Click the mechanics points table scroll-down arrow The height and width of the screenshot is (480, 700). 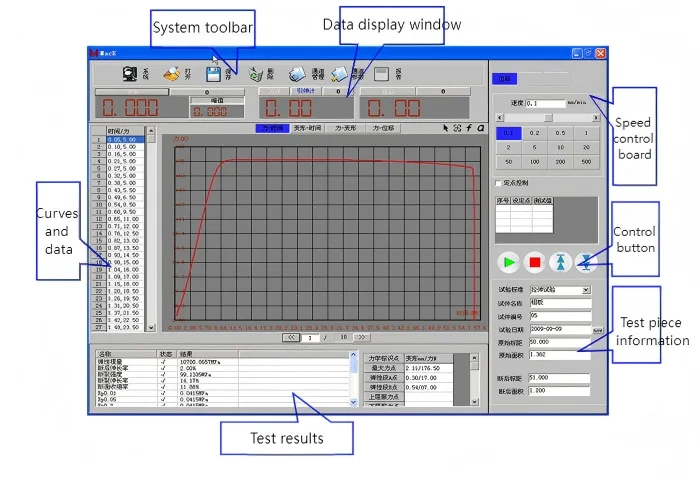[475, 402]
